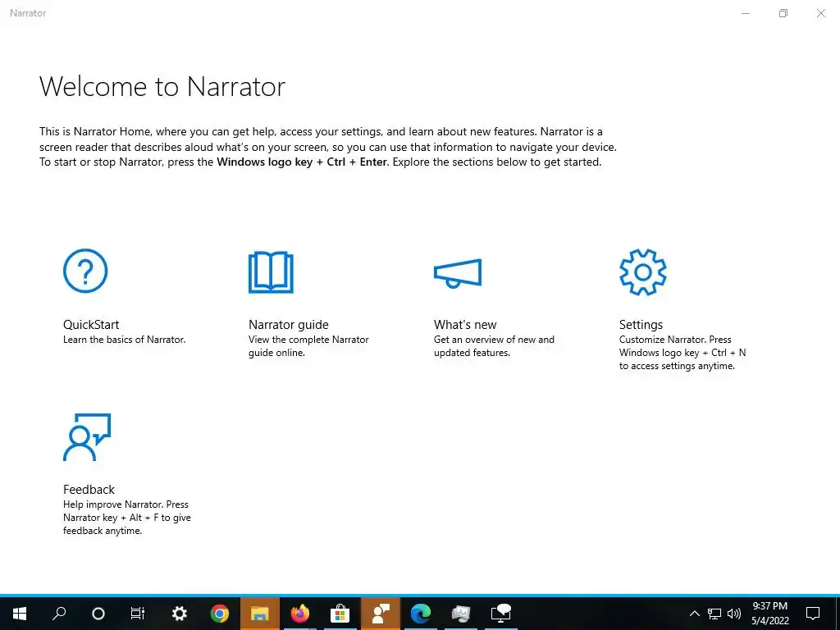Launch Google Chrome from the taskbar
This screenshot has height=630, width=840.
[x=220, y=614]
